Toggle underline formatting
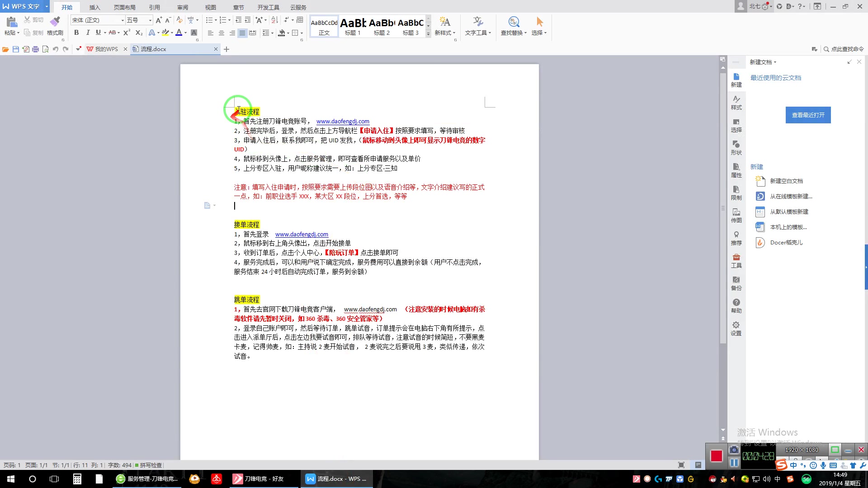The image size is (868, 488). [x=98, y=33]
